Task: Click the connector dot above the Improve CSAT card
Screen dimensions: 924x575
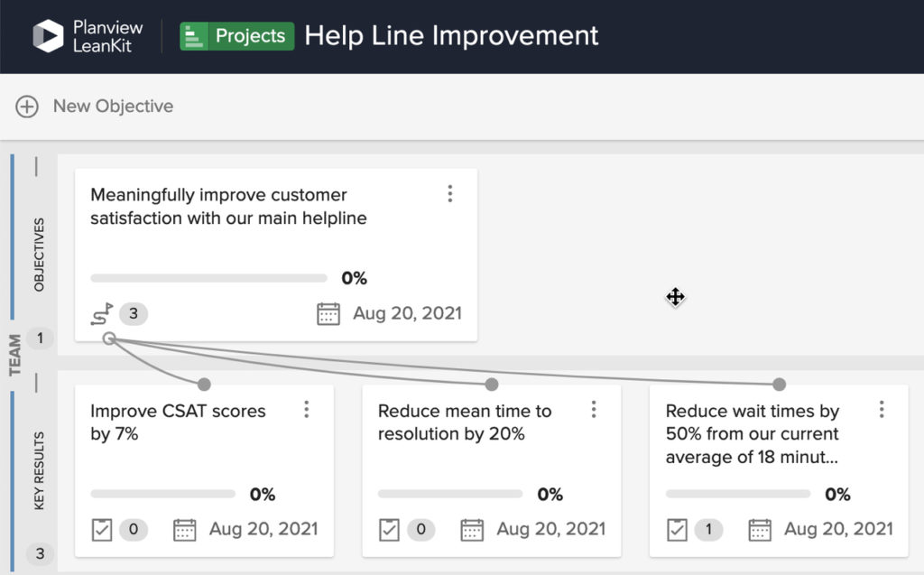Action: [x=204, y=385]
